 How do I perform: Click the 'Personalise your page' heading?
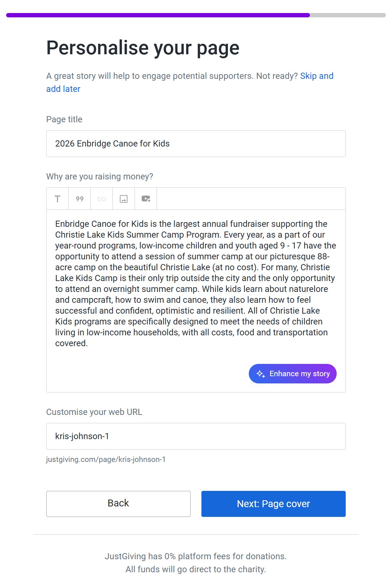point(143,48)
